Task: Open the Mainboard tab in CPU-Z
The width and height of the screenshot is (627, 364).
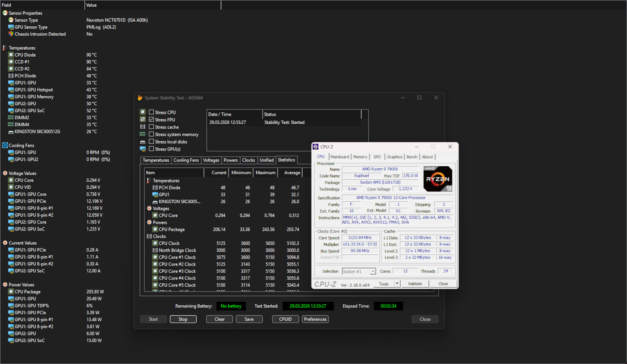Action: pos(339,157)
